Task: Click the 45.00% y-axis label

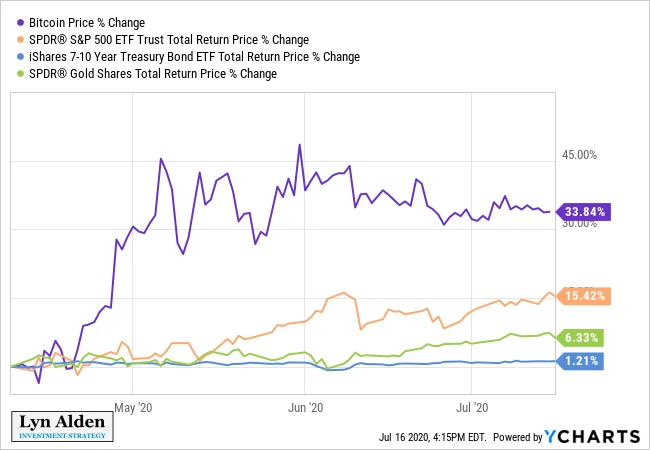Action: point(580,155)
